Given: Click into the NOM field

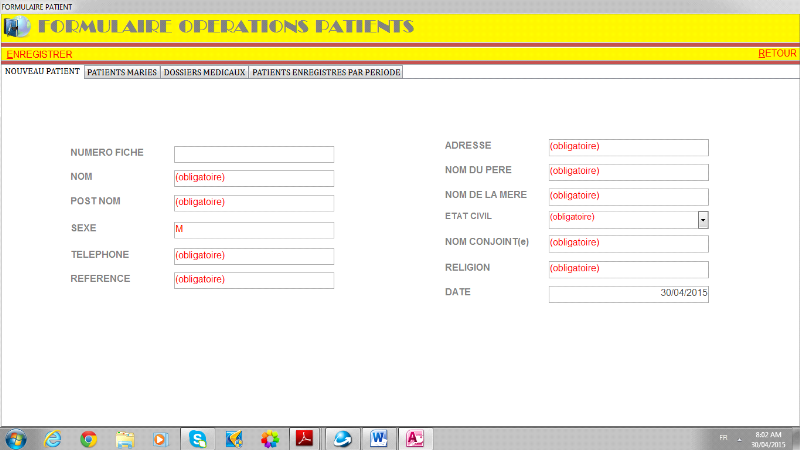Looking at the screenshot, I should coord(254,178).
